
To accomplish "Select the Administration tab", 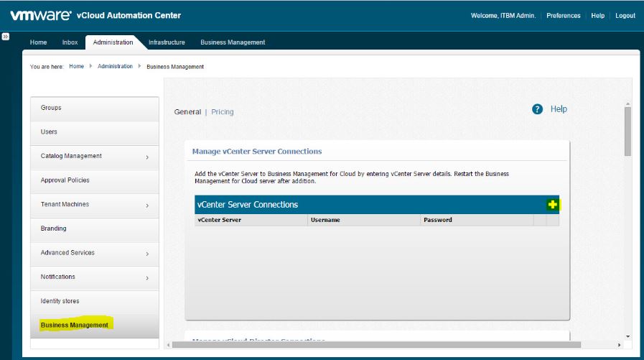I will pyautogui.click(x=113, y=42).
